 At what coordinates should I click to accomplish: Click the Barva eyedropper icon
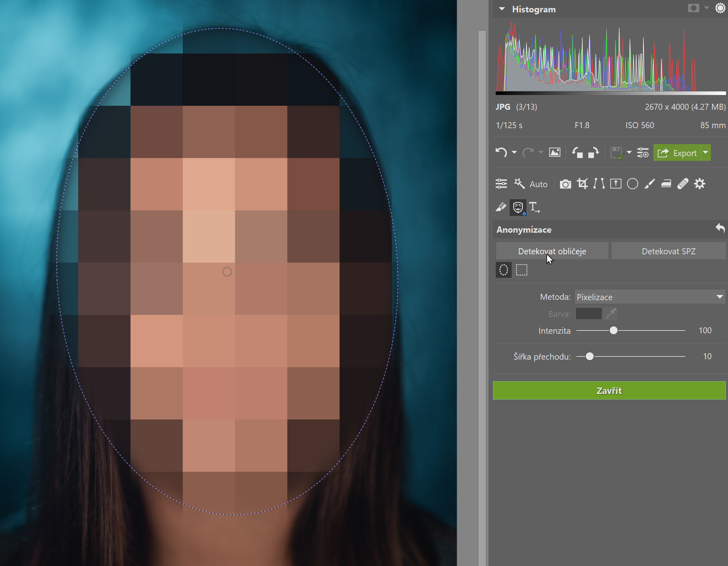click(x=611, y=314)
